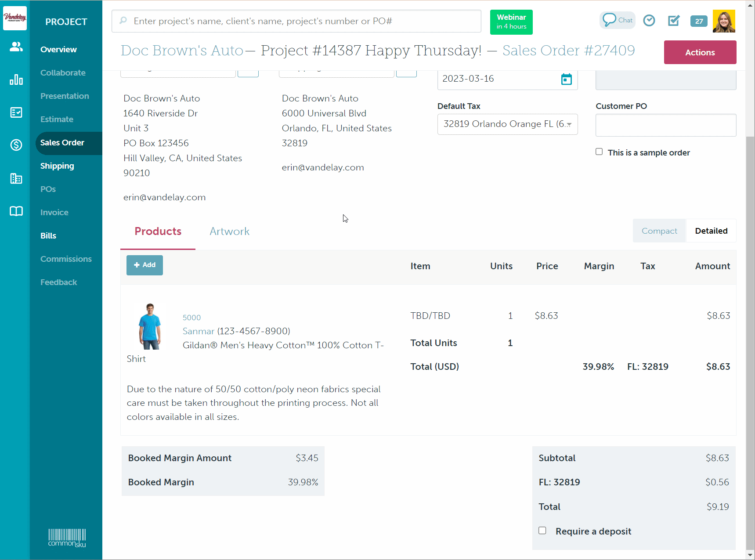
Task: Enable 'Require a deposit' checkbox
Action: tap(542, 531)
